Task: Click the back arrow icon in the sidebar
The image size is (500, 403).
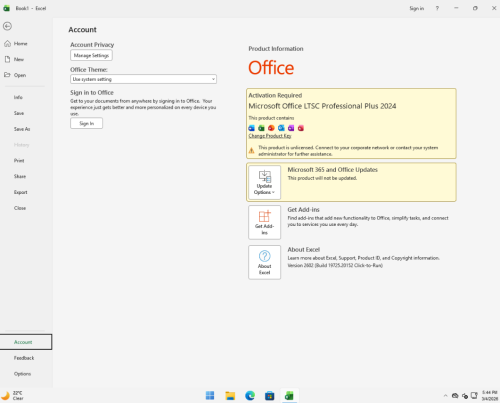Action: coord(7,26)
